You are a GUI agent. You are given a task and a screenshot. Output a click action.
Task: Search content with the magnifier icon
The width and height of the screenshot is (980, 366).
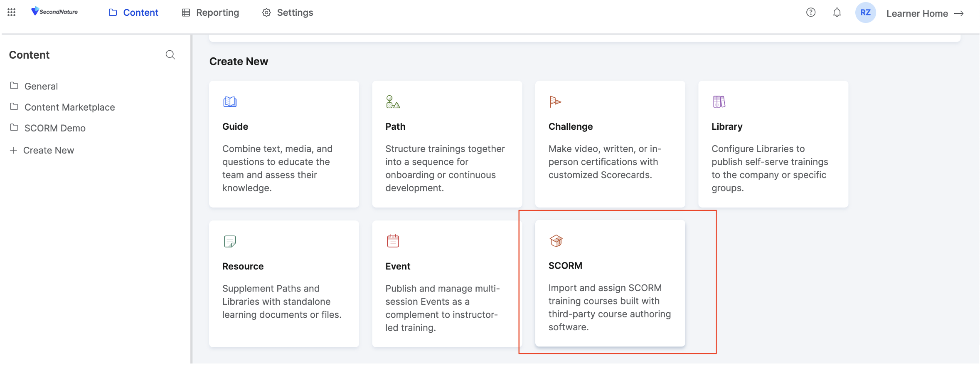click(x=170, y=55)
